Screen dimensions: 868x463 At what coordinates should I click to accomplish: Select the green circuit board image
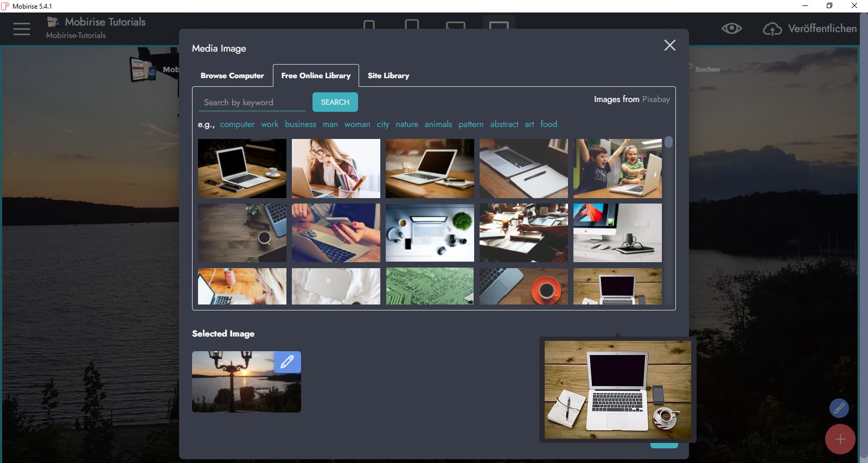point(430,286)
